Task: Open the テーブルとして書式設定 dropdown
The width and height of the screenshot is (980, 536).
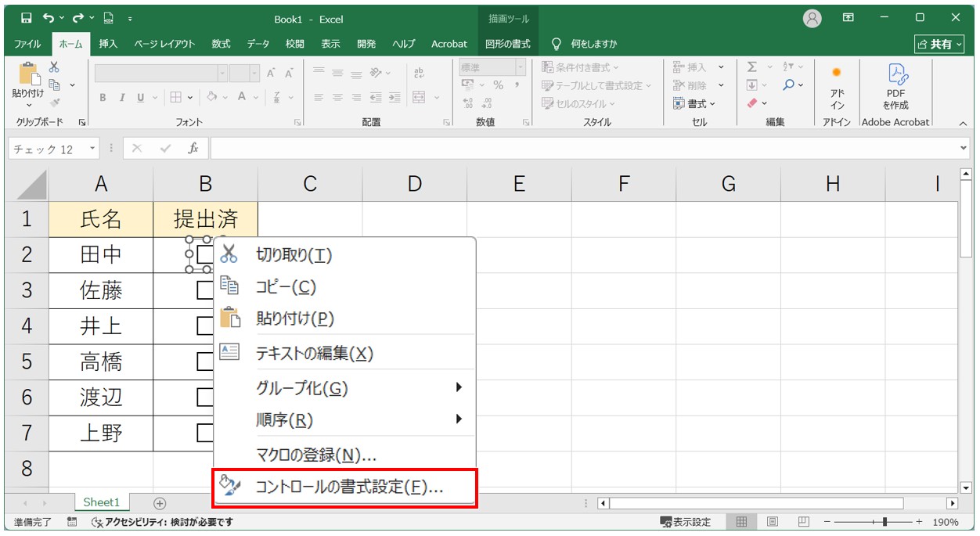Action: pos(596,85)
